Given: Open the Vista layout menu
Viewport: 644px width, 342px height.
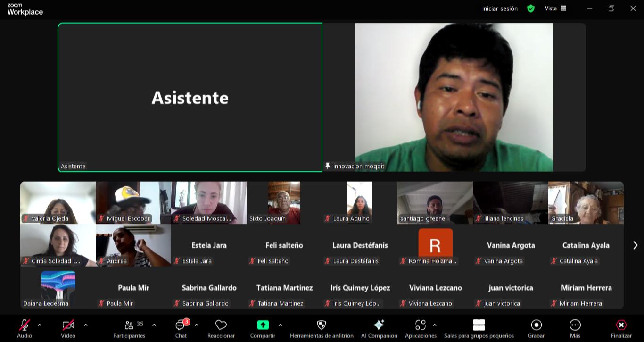Looking at the screenshot, I should (x=555, y=8).
